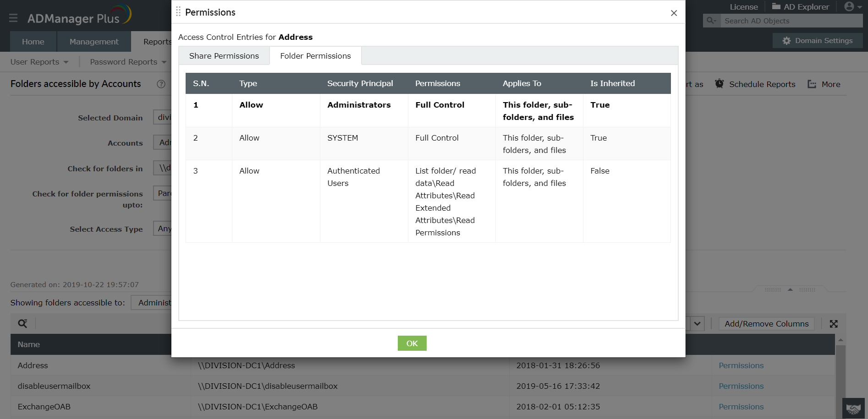Click the user profile icon top right

click(849, 6)
